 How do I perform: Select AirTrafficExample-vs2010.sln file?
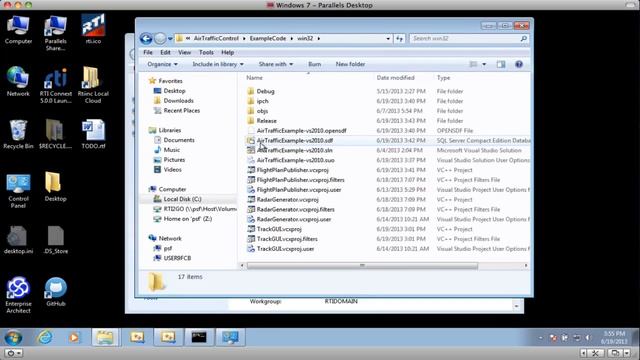(294, 150)
